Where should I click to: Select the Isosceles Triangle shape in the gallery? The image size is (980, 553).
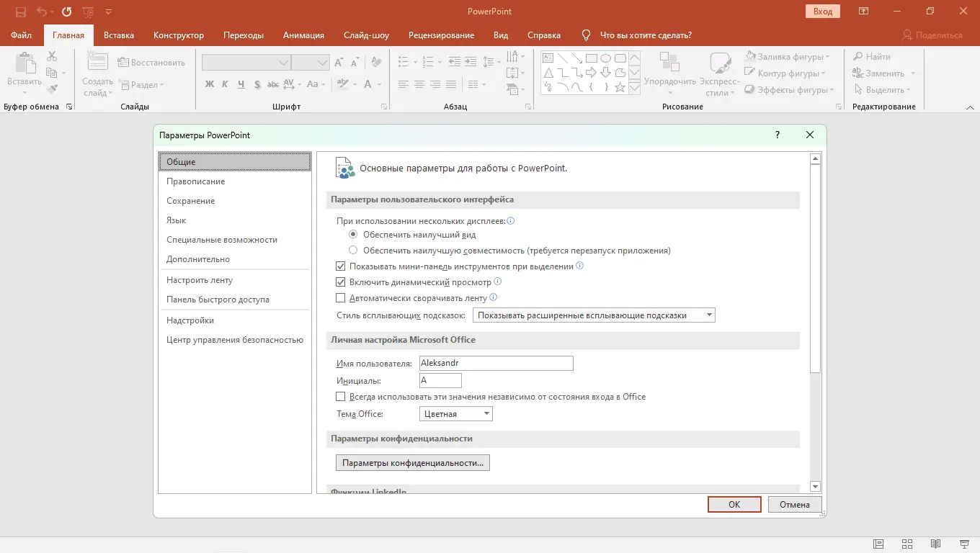tap(548, 73)
